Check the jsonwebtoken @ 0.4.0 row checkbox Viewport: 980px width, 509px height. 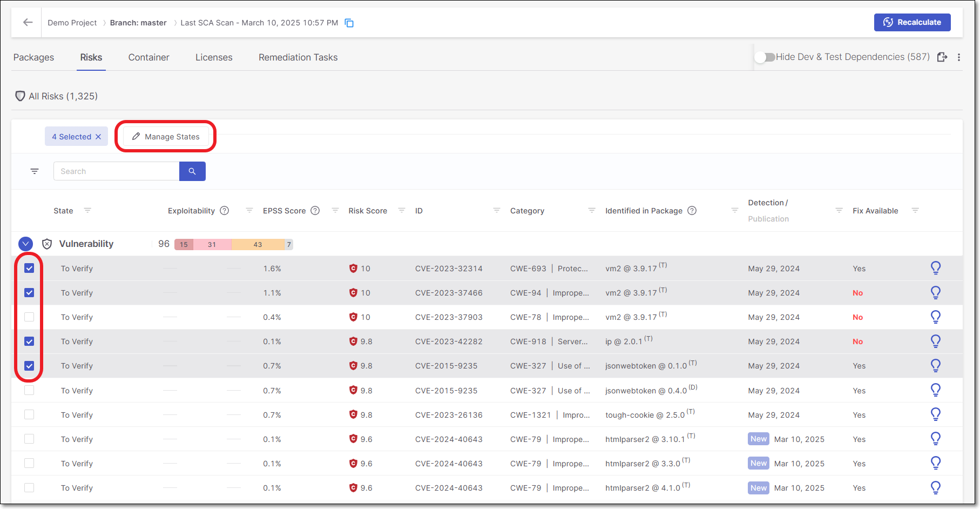pos(29,390)
